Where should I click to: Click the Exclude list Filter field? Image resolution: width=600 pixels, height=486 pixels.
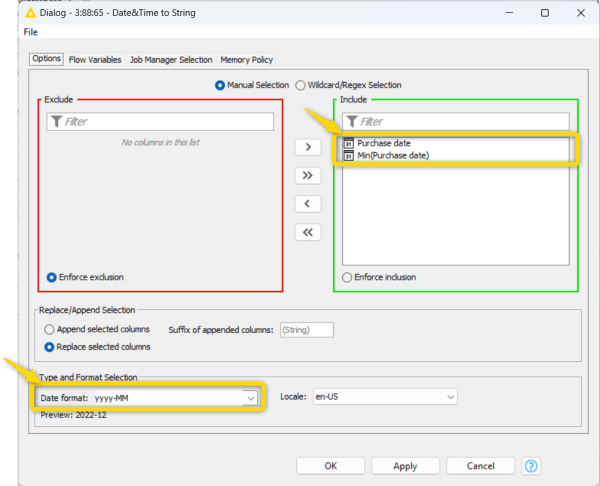(160, 121)
